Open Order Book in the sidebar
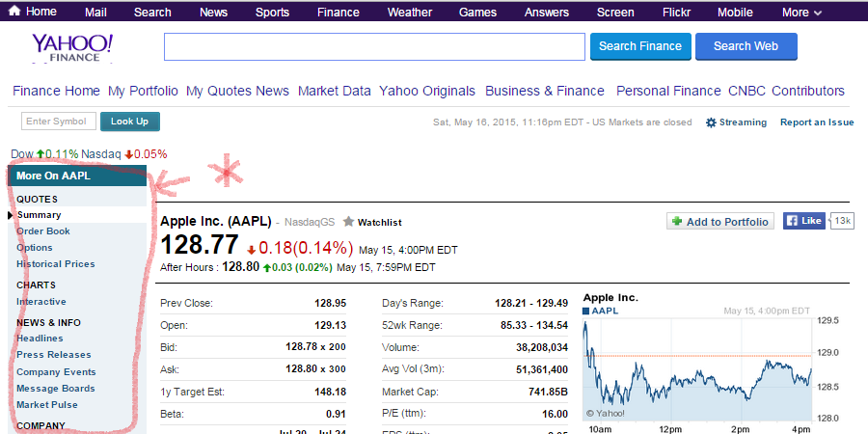 [43, 231]
